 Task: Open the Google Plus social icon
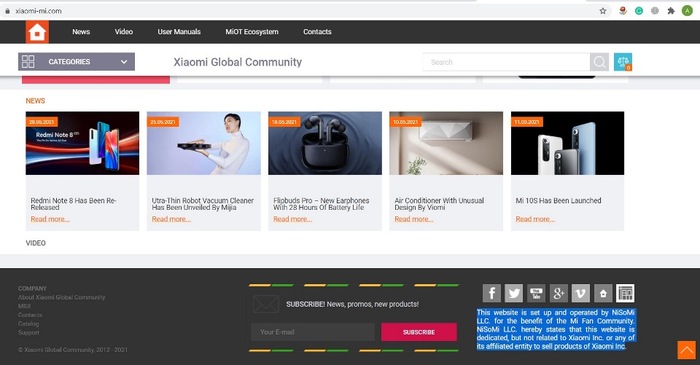(558, 293)
